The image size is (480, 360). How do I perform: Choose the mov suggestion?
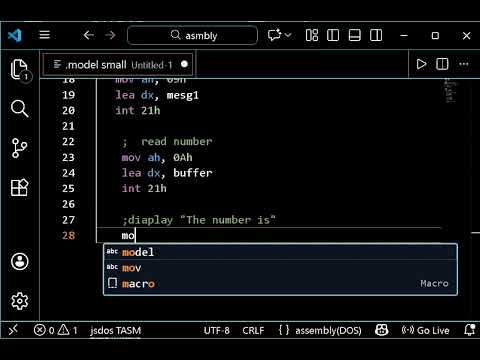pyautogui.click(x=280, y=268)
